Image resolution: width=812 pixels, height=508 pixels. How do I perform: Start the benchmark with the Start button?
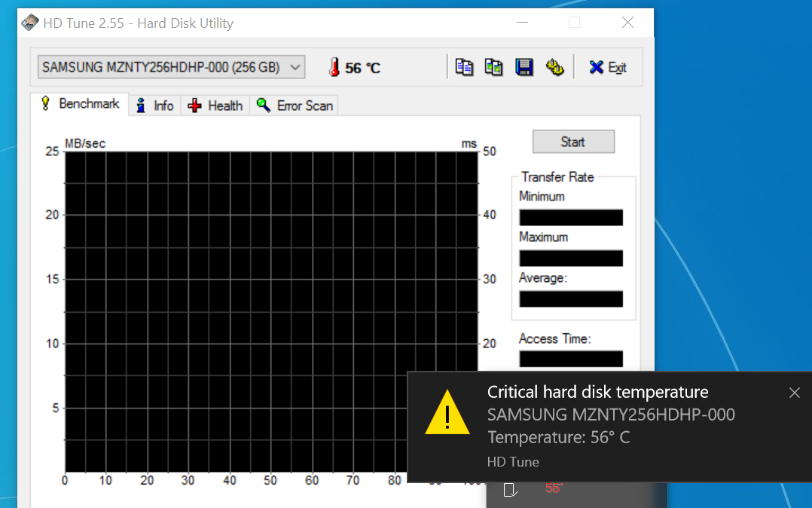click(x=573, y=142)
